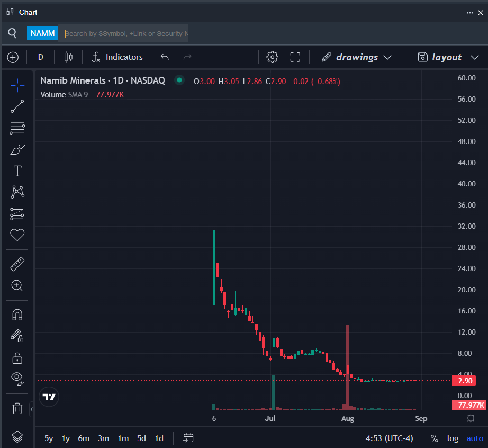This screenshot has height=448, width=488.
Task: Toggle auto scale mode
Action: pyautogui.click(x=475, y=438)
